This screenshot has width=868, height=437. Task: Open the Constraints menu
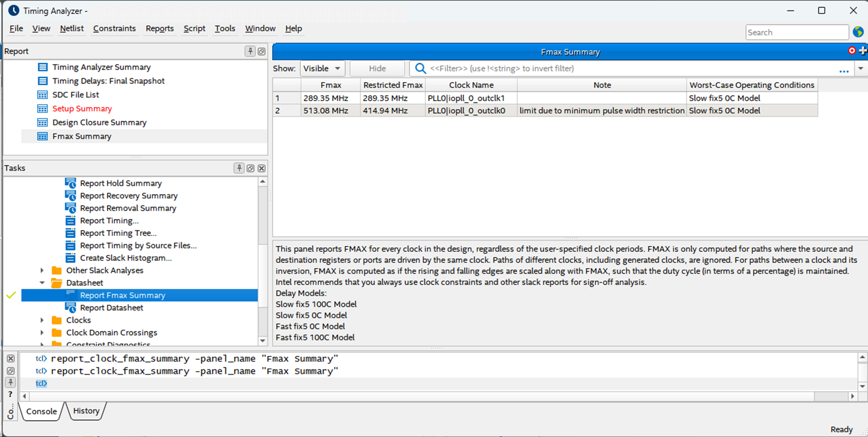(x=114, y=28)
